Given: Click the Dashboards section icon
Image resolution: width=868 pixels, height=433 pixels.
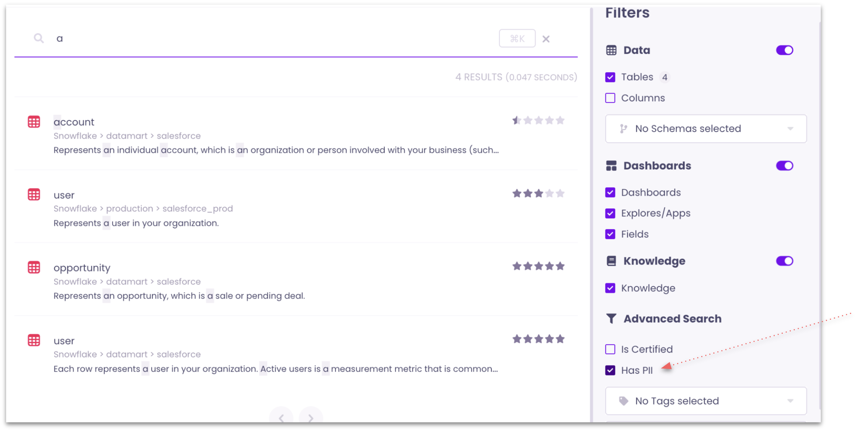Looking at the screenshot, I should pyautogui.click(x=611, y=166).
